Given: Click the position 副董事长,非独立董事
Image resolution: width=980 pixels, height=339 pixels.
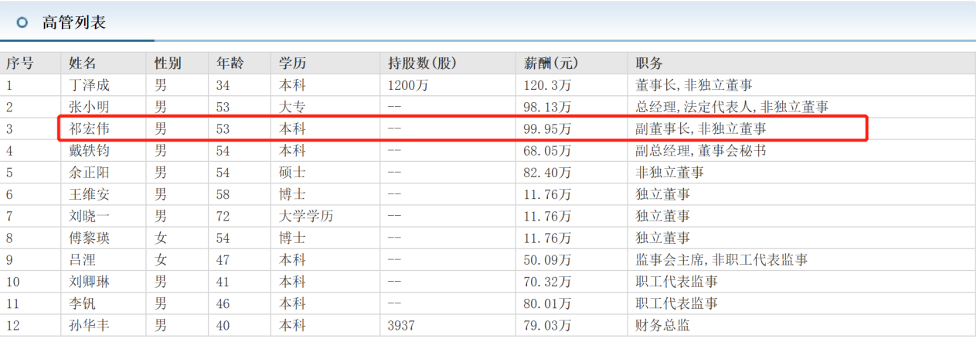Looking at the screenshot, I should point(700,128).
